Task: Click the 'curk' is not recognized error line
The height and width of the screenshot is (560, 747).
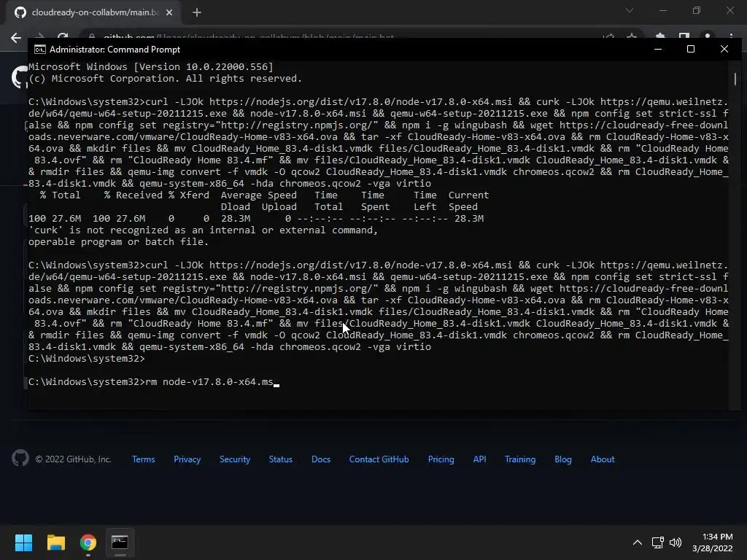Action: click(203, 230)
